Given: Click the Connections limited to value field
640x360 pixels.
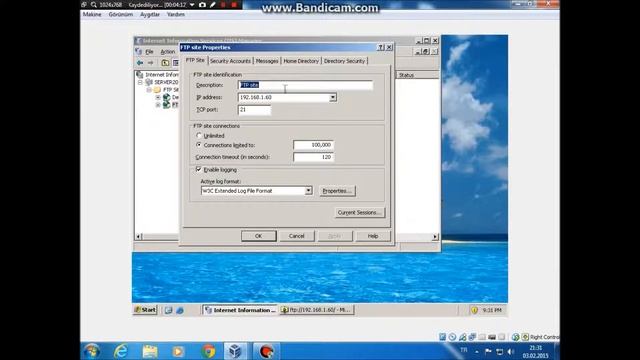Looking at the screenshot, I should 313,145.
